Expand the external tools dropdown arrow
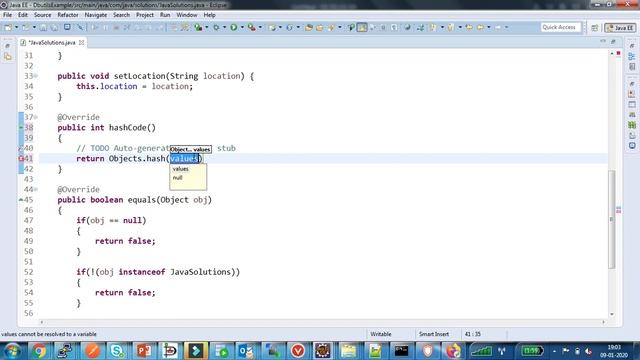The width and height of the screenshot is (640, 360). [x=260, y=27]
